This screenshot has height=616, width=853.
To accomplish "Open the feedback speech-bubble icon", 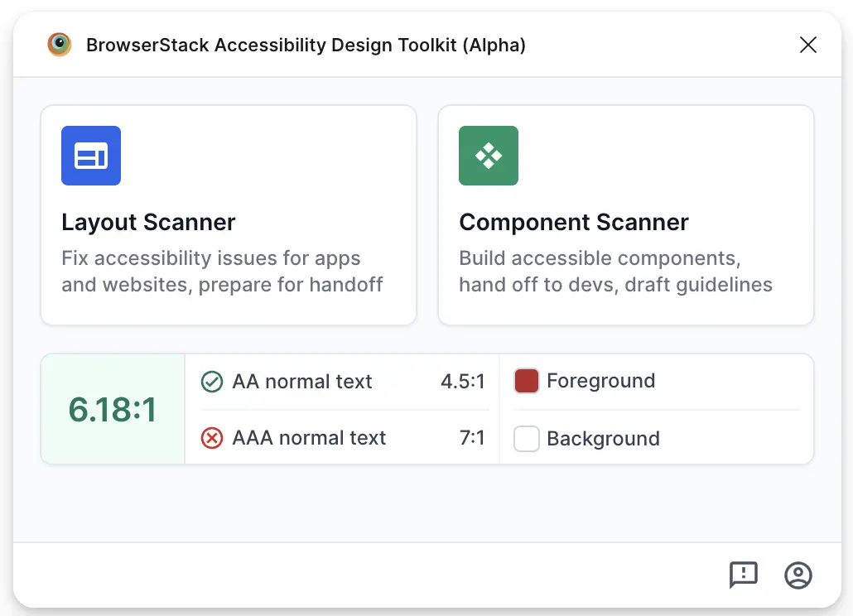I will (743, 575).
